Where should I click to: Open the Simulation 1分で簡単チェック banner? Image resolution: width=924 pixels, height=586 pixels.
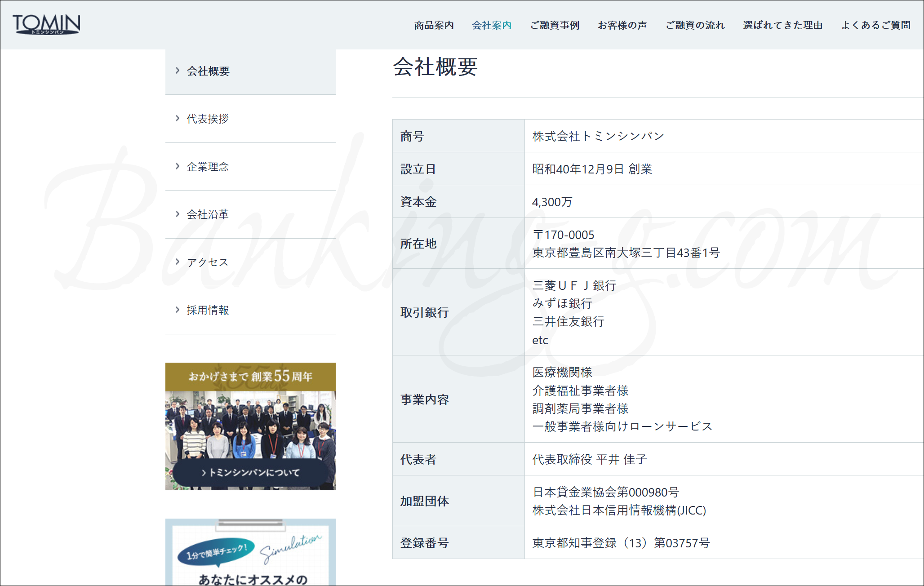pos(250,552)
